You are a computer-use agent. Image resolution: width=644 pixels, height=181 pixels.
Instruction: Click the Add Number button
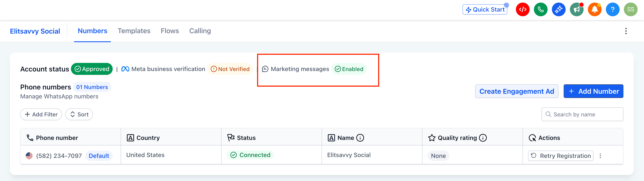[593, 91]
